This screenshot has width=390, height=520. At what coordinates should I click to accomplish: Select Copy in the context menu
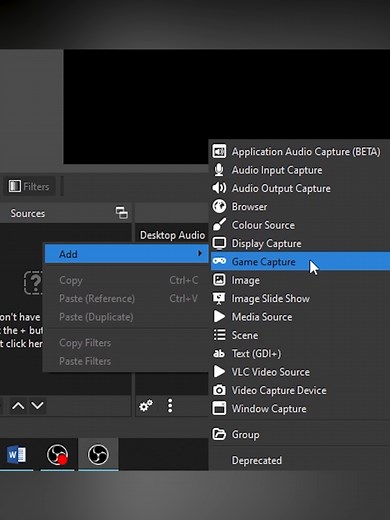127,280
